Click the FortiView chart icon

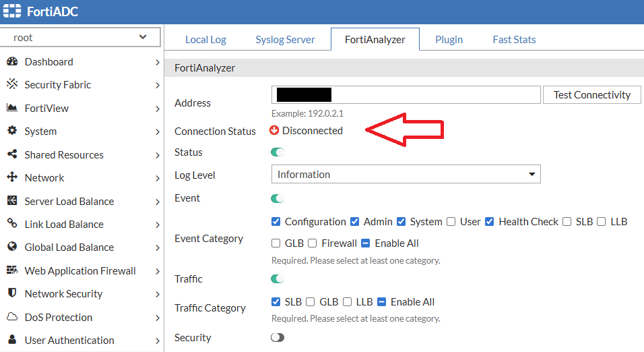(12, 108)
